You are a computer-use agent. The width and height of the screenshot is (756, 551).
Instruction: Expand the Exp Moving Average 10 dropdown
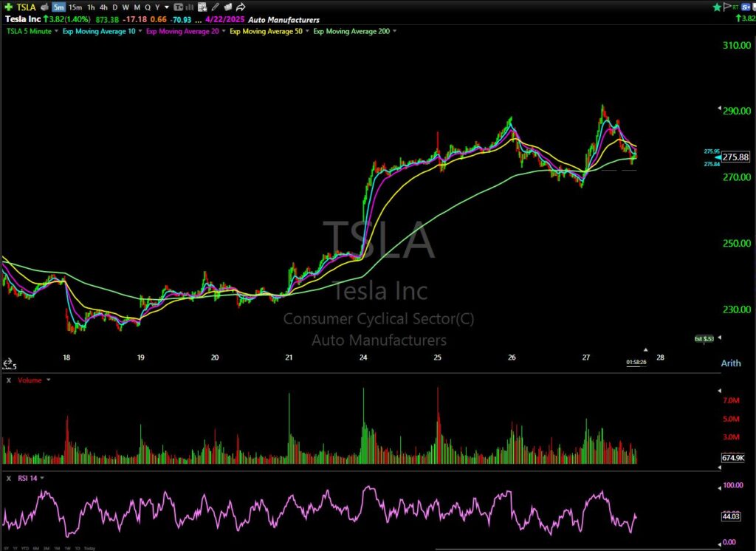point(140,31)
